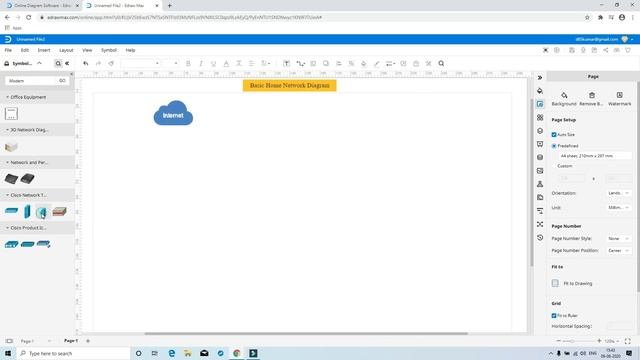Screen dimensions: 640x360
Task: Open the View menu
Action: tap(87, 50)
